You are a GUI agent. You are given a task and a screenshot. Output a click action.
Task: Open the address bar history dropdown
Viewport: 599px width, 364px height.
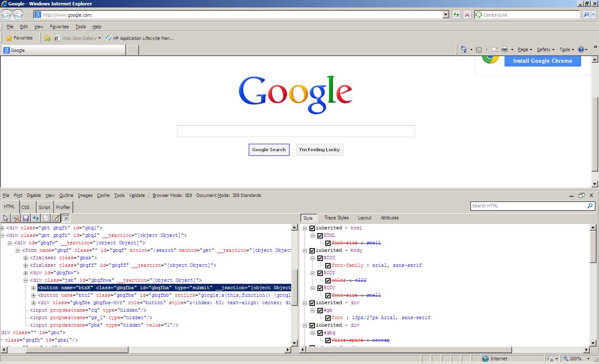(x=446, y=15)
